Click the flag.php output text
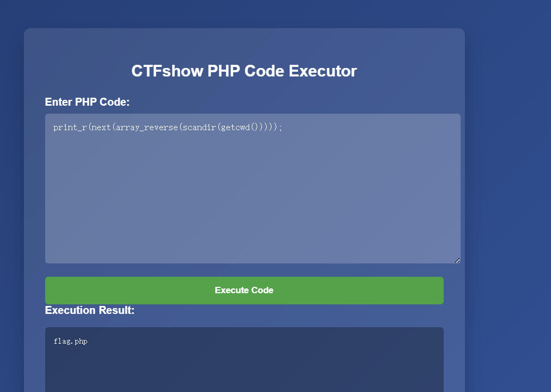Viewport: 551px width, 392px height. pos(70,342)
